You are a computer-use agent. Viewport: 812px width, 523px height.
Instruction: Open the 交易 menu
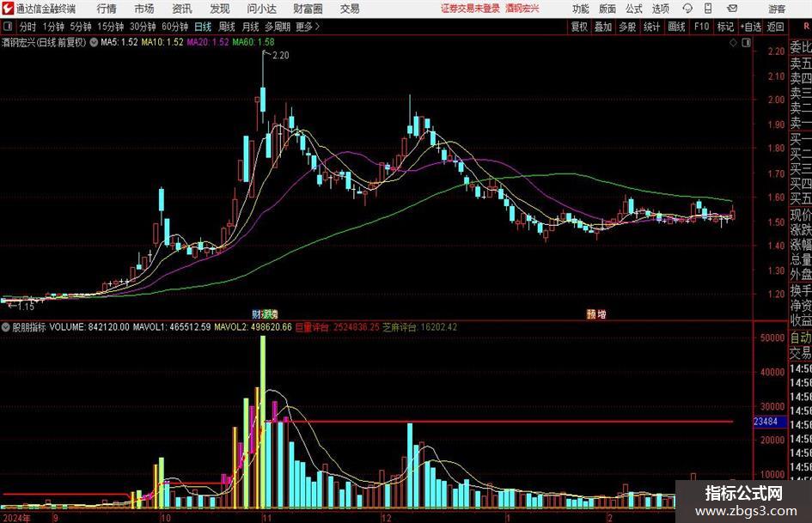coord(350,9)
